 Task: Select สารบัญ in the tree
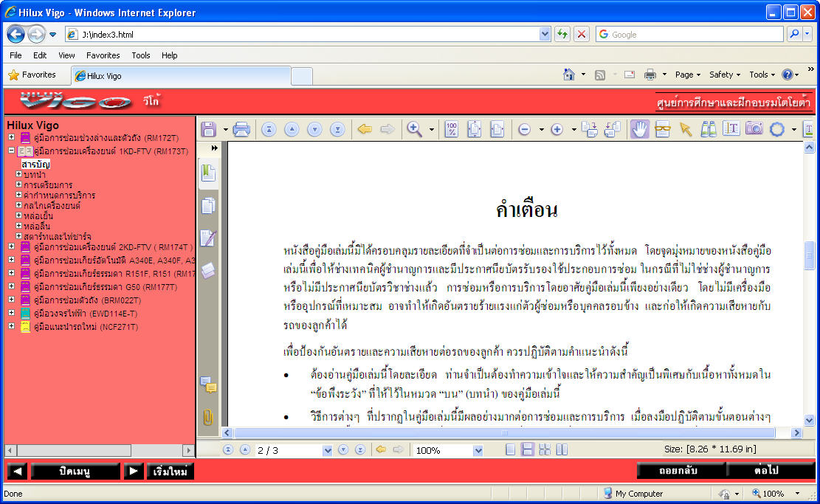pos(35,164)
